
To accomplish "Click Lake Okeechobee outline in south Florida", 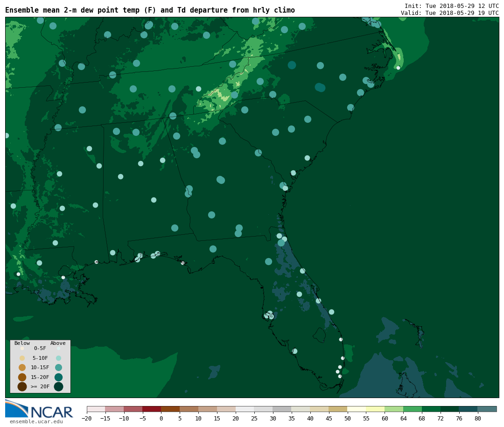I will [320, 336].
